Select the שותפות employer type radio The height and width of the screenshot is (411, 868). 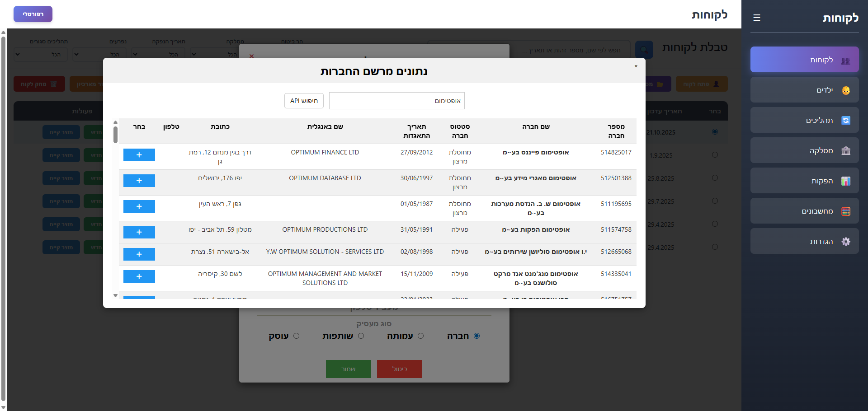(x=361, y=336)
